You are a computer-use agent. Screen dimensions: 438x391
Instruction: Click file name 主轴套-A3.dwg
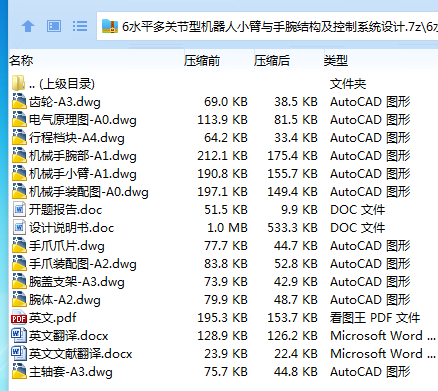pyautogui.click(x=71, y=372)
